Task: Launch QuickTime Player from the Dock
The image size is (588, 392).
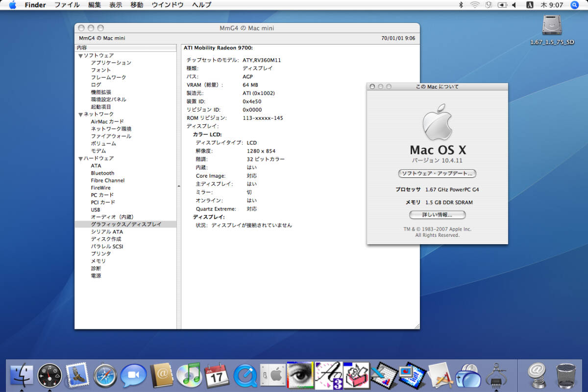Action: coord(245,375)
